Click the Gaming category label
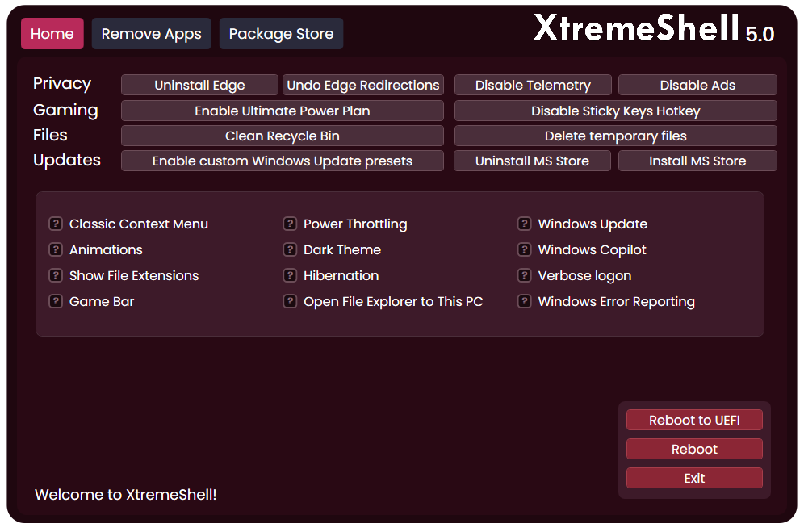Screen dimensions: 804x532 [x=65, y=111]
